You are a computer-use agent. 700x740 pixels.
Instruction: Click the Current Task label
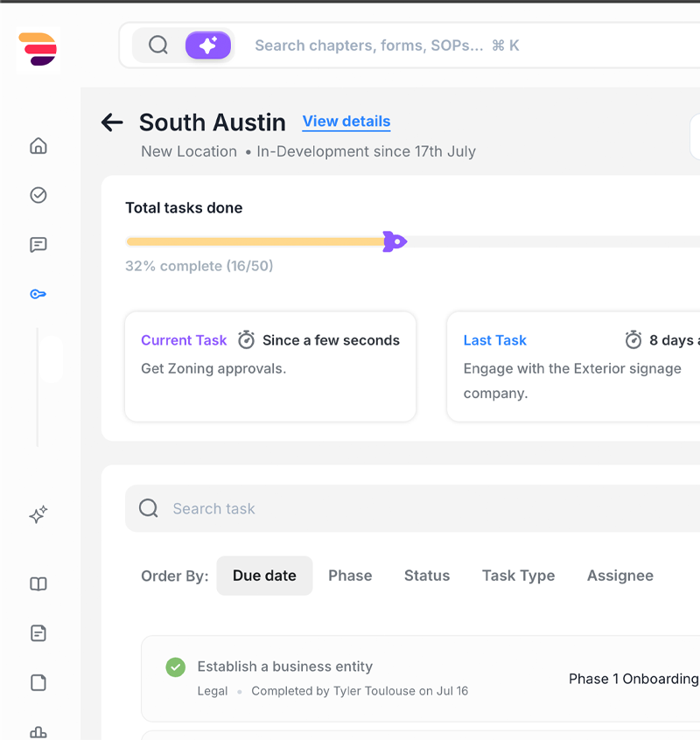pos(184,339)
